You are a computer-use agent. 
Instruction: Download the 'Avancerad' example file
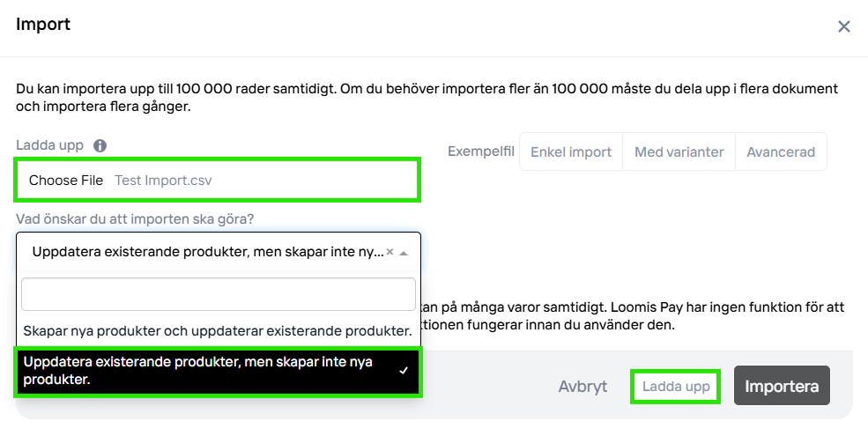[x=781, y=152]
